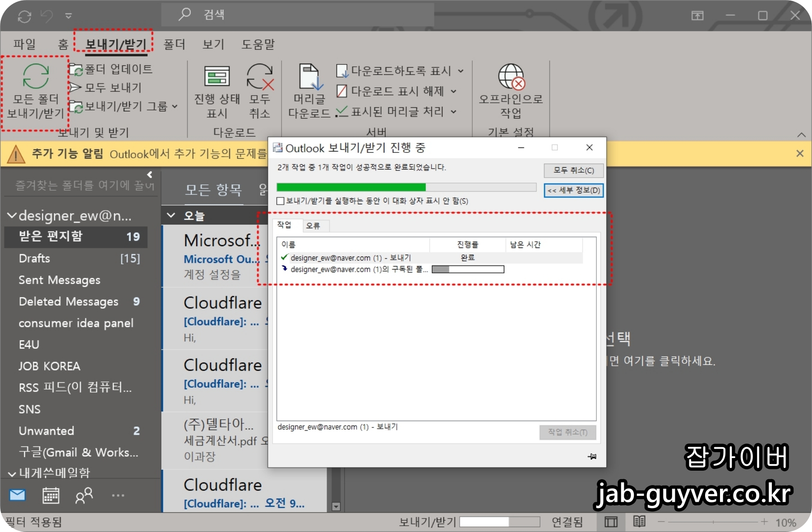
Task: Switch to normal view status bar icon
Action: click(611, 522)
